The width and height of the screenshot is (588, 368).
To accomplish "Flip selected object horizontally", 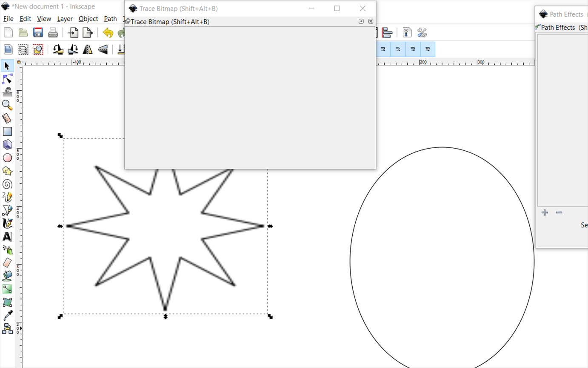I will (88, 50).
